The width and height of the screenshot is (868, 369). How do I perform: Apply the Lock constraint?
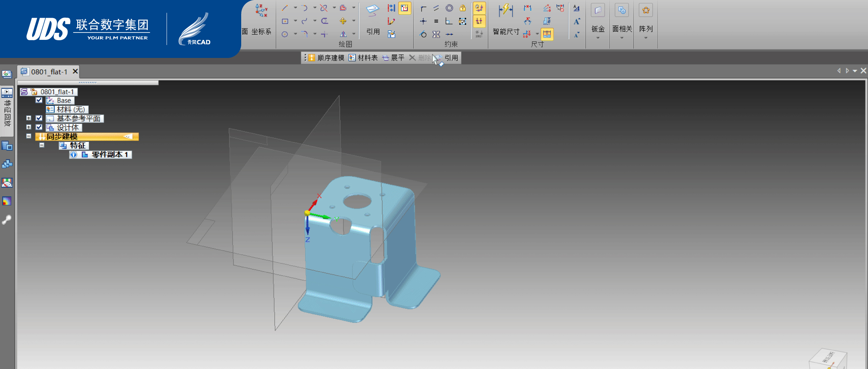(x=462, y=8)
